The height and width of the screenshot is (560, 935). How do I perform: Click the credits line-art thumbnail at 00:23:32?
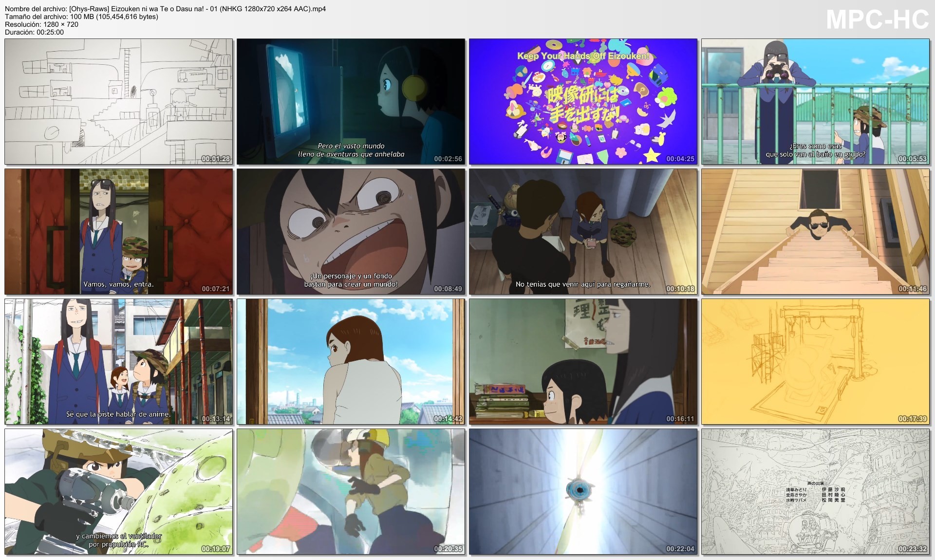coord(815,491)
